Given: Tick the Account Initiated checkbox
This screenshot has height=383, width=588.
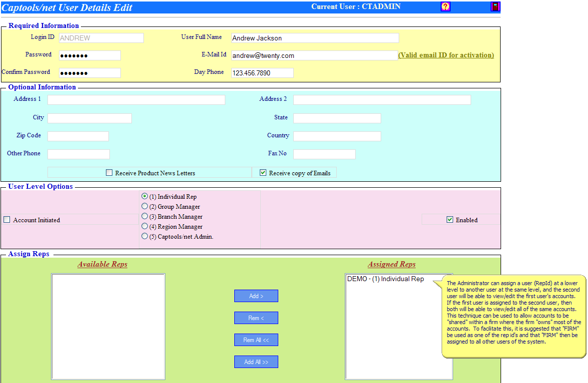Looking at the screenshot, I should pyautogui.click(x=7, y=220).
